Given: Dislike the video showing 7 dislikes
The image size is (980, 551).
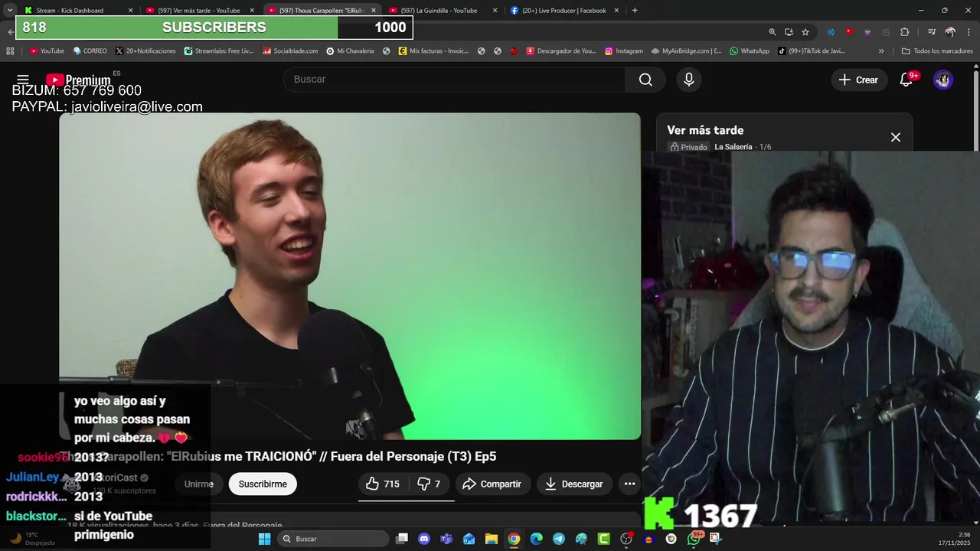Looking at the screenshot, I should click(429, 484).
